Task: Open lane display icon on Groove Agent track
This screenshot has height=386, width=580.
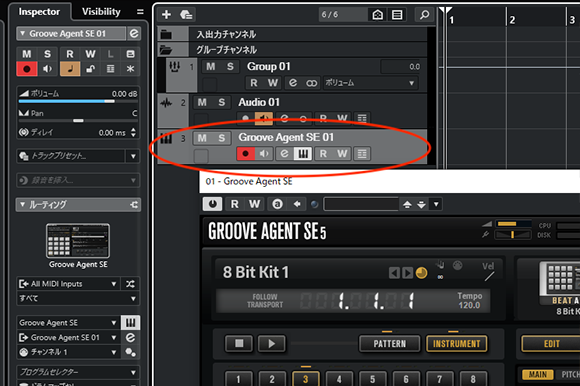Action: [362, 153]
